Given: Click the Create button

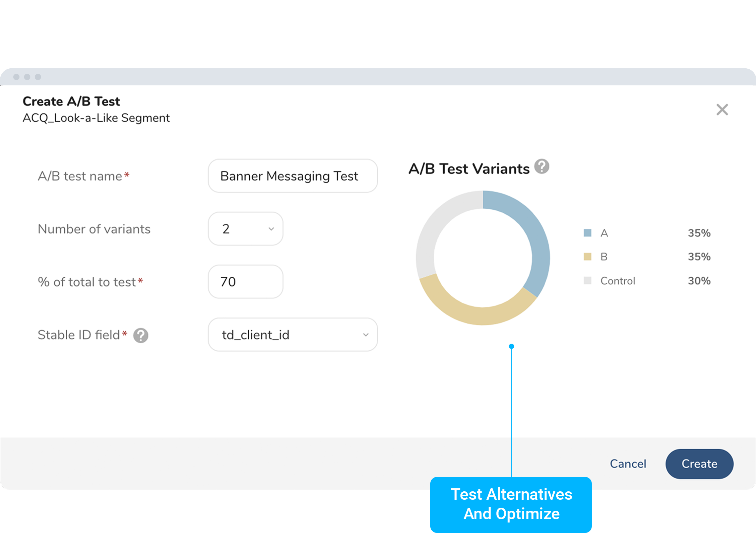Looking at the screenshot, I should pos(699,464).
